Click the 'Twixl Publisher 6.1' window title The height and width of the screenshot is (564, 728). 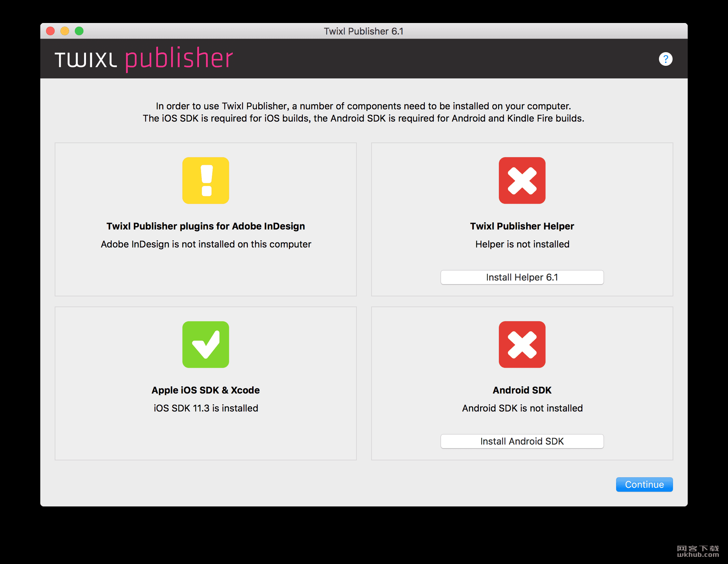point(364,31)
